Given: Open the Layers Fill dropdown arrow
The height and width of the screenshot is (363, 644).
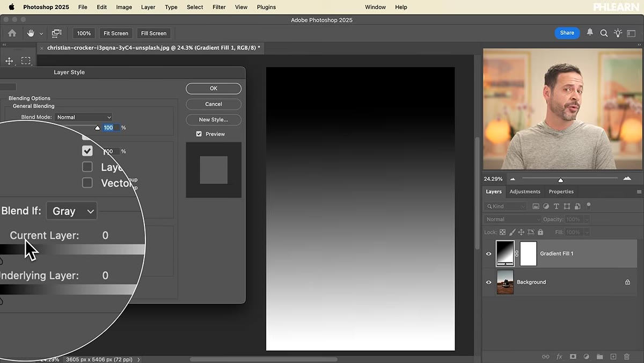Looking at the screenshot, I should point(587,232).
